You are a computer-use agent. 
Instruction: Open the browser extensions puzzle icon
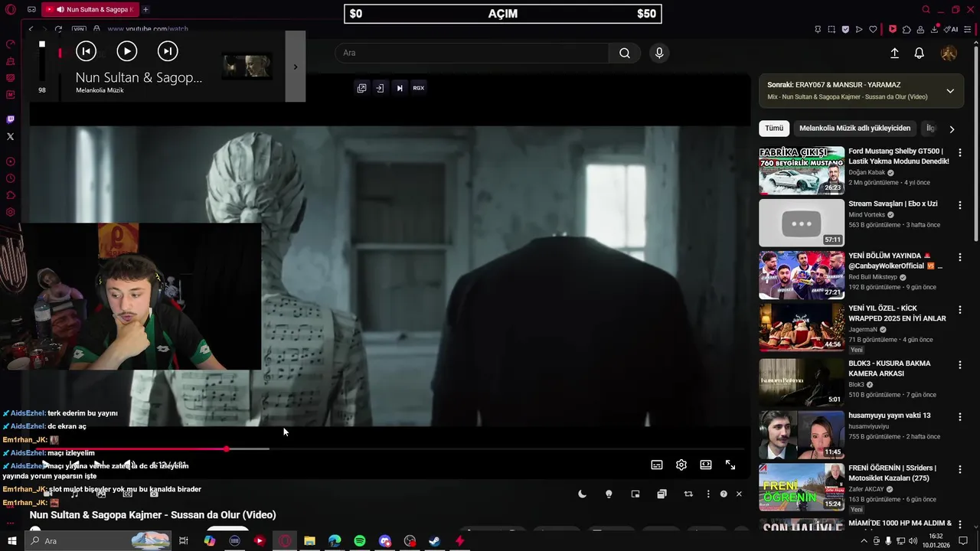[x=906, y=29]
